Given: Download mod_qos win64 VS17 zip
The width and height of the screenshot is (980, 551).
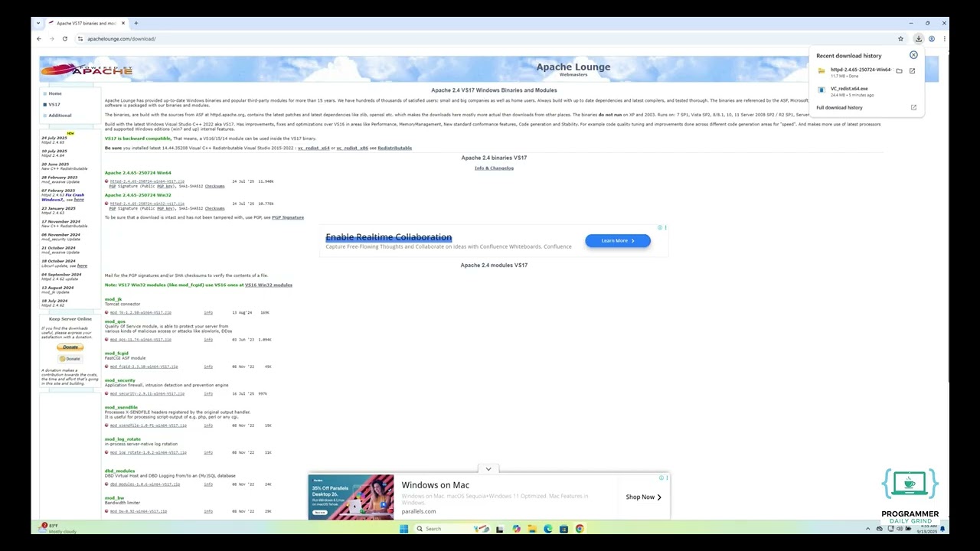Looking at the screenshot, I should [x=140, y=340].
